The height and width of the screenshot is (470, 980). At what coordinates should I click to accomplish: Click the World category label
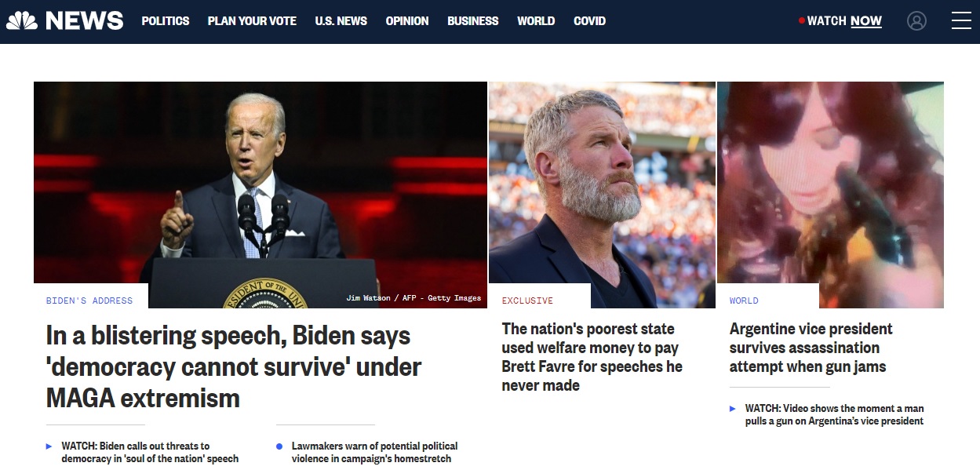(x=744, y=301)
